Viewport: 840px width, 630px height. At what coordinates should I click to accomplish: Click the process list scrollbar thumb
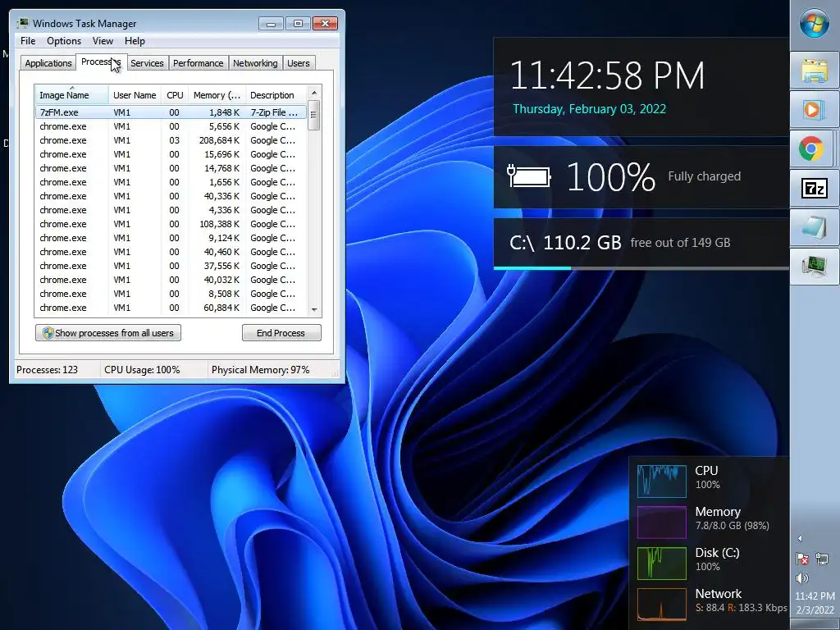[x=314, y=115]
